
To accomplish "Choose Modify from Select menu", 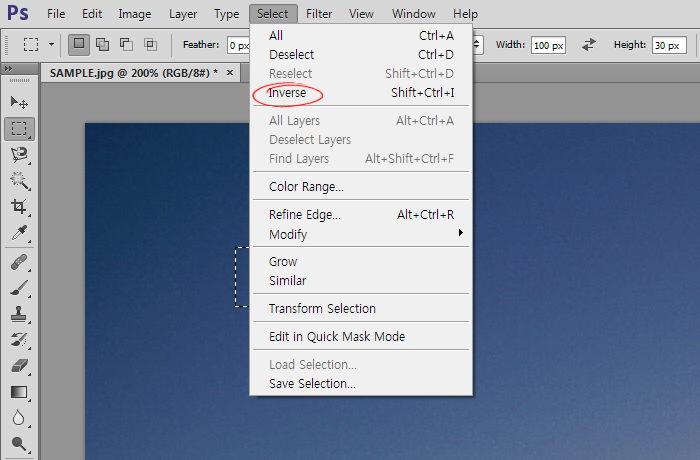I will (361, 234).
